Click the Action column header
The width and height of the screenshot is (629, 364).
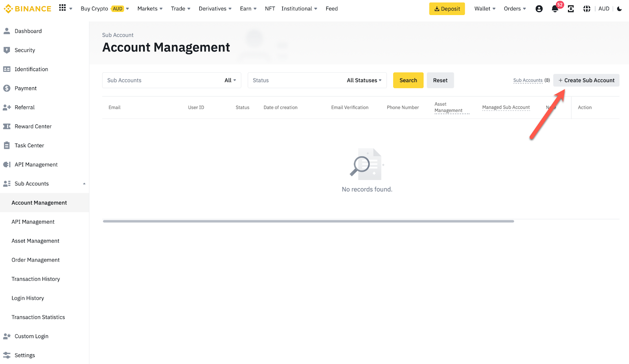(585, 107)
